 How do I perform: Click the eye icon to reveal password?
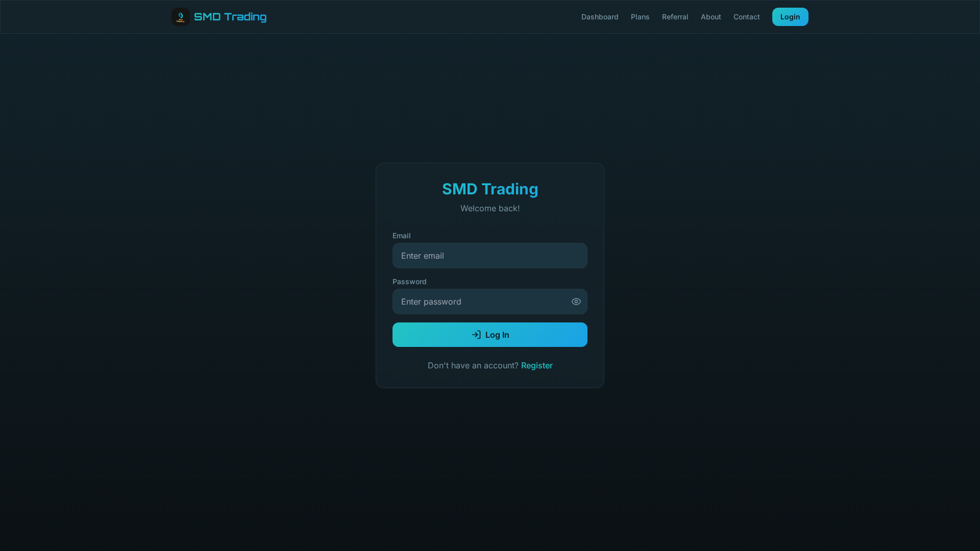576,302
